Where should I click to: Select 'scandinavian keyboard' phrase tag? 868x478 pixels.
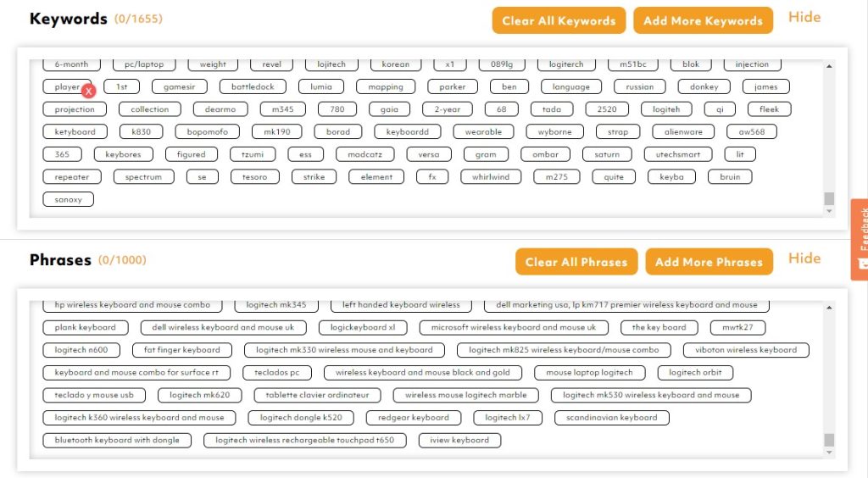point(611,417)
